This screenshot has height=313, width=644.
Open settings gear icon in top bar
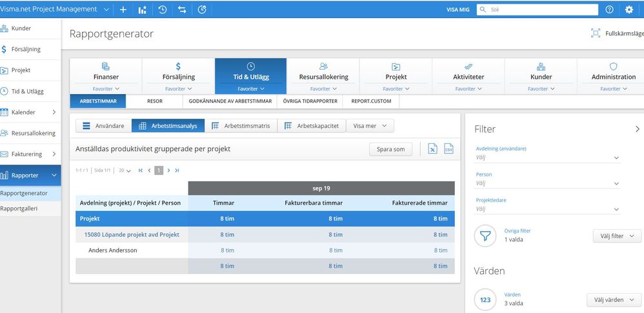(x=629, y=10)
